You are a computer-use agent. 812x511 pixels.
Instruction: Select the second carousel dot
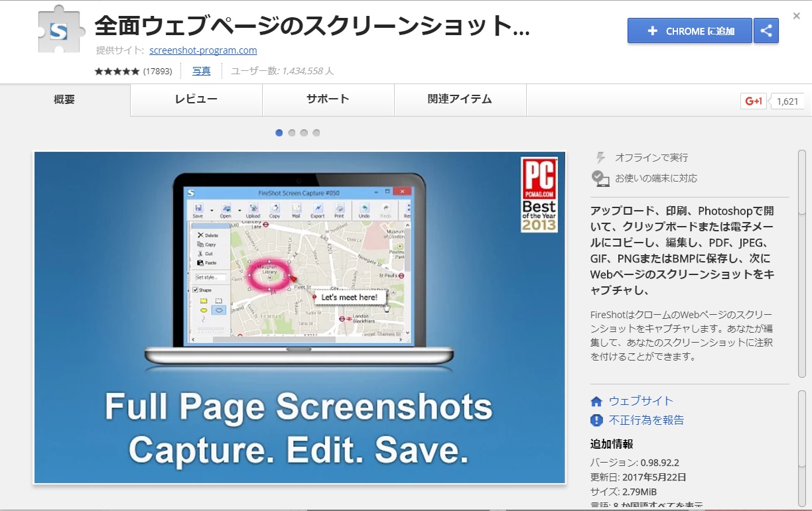pyautogui.click(x=292, y=133)
